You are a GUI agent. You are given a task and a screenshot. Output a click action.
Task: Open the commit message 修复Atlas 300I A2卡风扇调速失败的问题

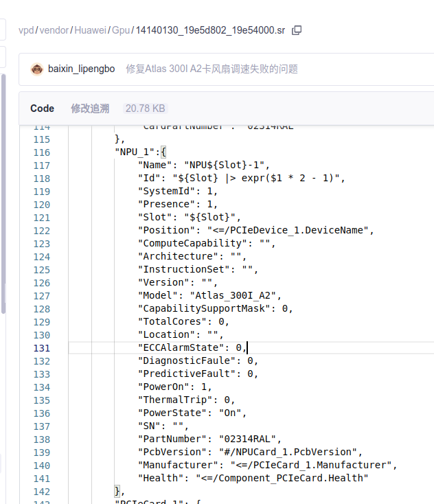pos(212,69)
